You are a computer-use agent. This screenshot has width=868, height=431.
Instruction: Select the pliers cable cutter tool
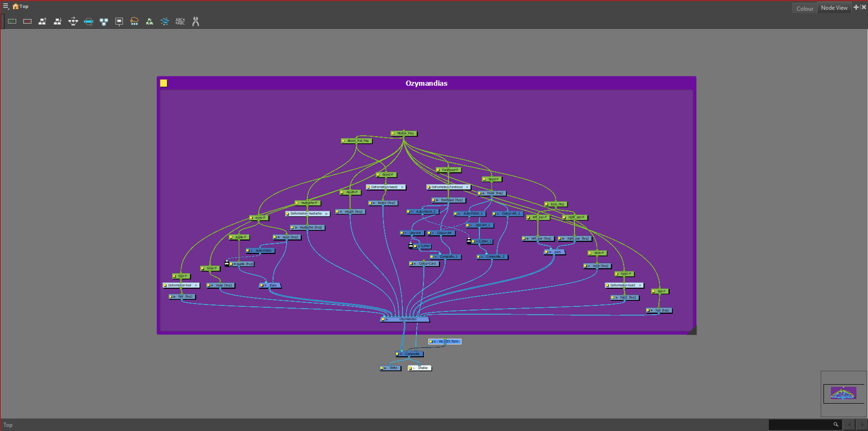point(196,21)
